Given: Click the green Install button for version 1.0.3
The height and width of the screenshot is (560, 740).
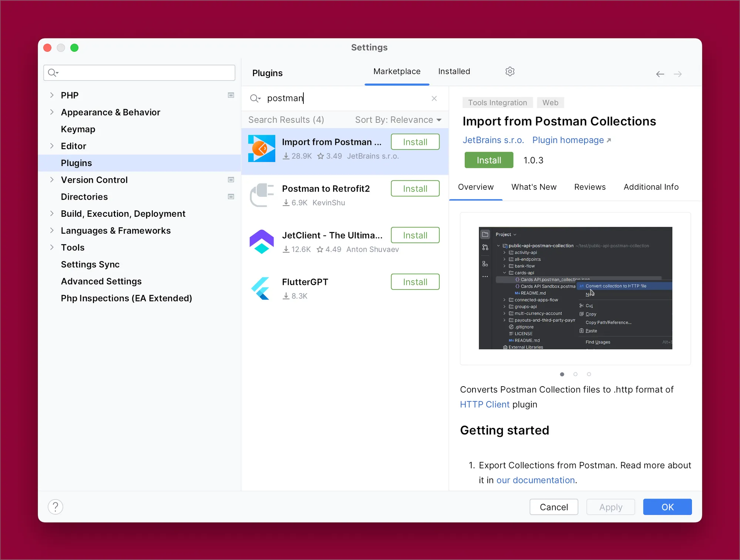Looking at the screenshot, I should 489,160.
